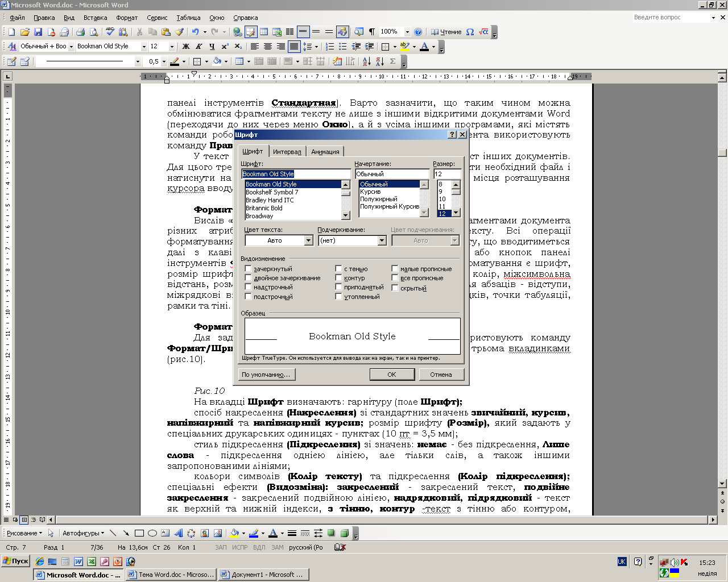
Task: Open the Сервис menu
Action: click(157, 18)
